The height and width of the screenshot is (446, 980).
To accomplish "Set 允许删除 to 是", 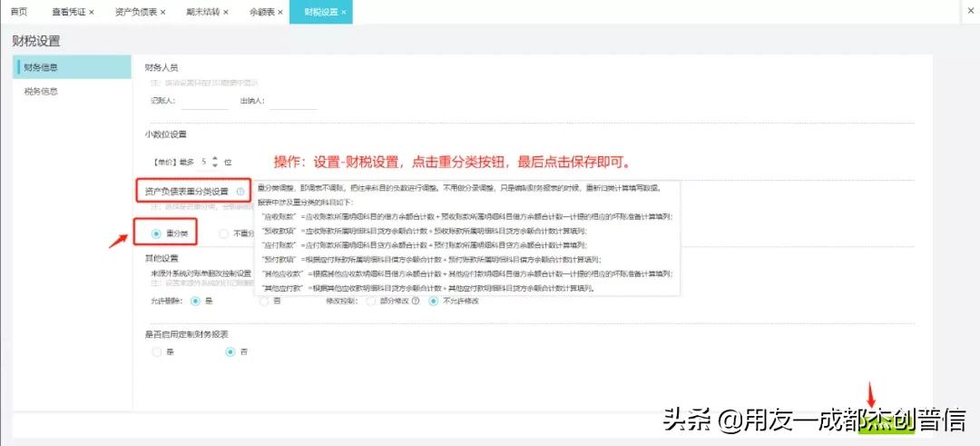I will pos(195,301).
